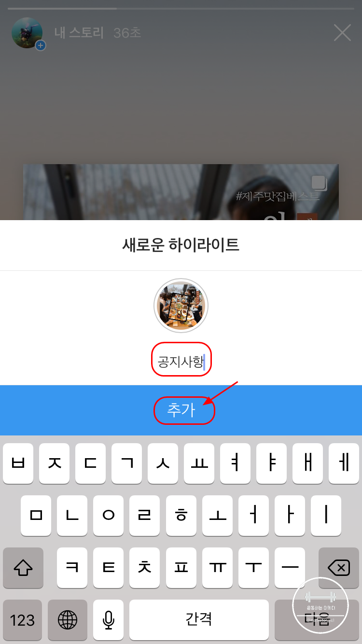Tap the #제주맛집베스트 hashtag on story
The height and width of the screenshot is (644, 362).
coord(278,196)
